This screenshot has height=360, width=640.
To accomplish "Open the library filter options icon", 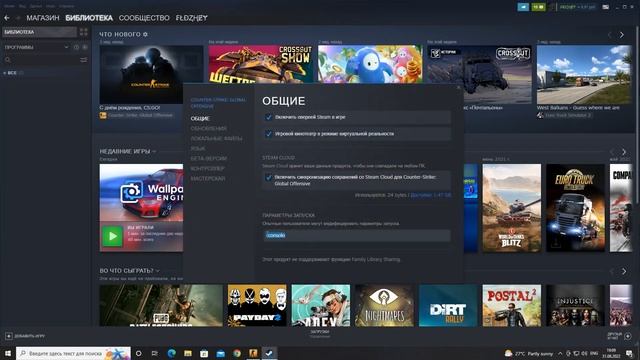I will click(84, 60).
